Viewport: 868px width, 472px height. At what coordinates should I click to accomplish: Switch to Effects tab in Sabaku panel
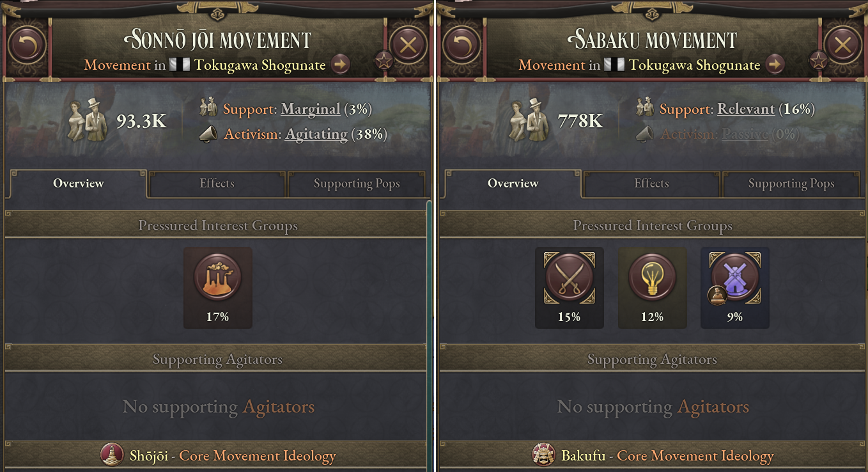tap(651, 184)
